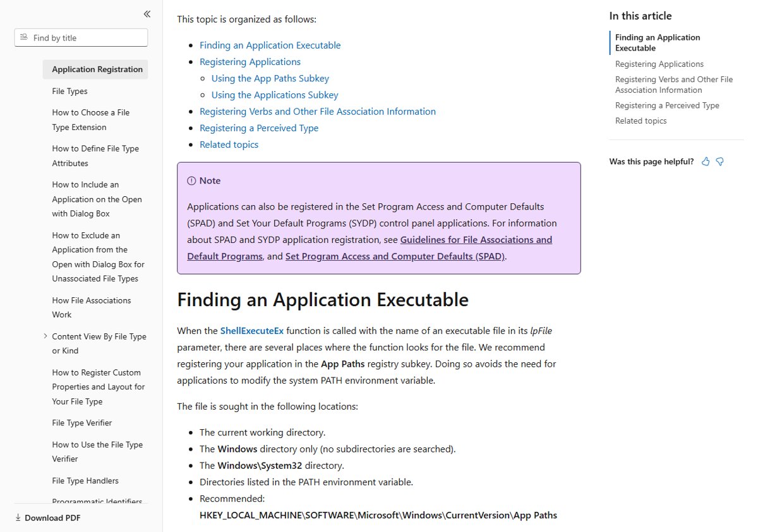Image resolution: width=758 pixels, height=532 pixels.
Task: Click the filter icon in search box
Action: click(x=24, y=38)
